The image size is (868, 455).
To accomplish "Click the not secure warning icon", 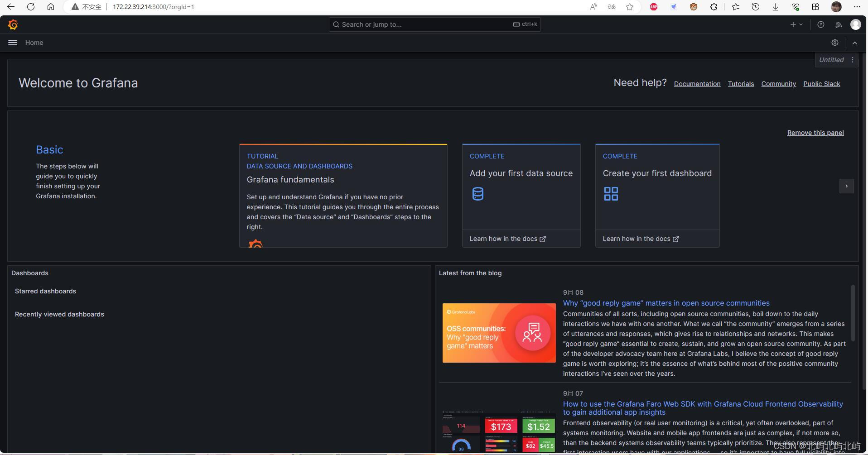I will coord(75,7).
